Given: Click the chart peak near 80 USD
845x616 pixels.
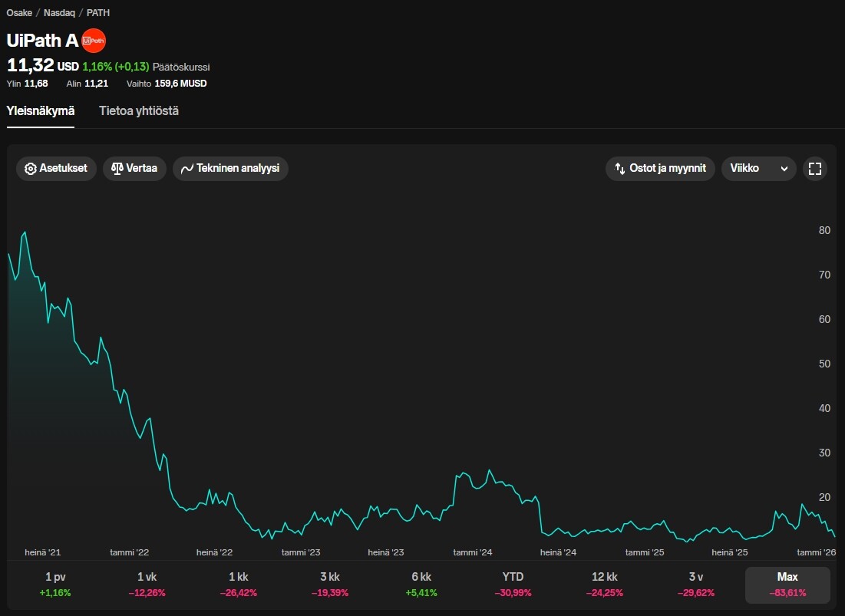Looking at the screenshot, I should point(25,232).
